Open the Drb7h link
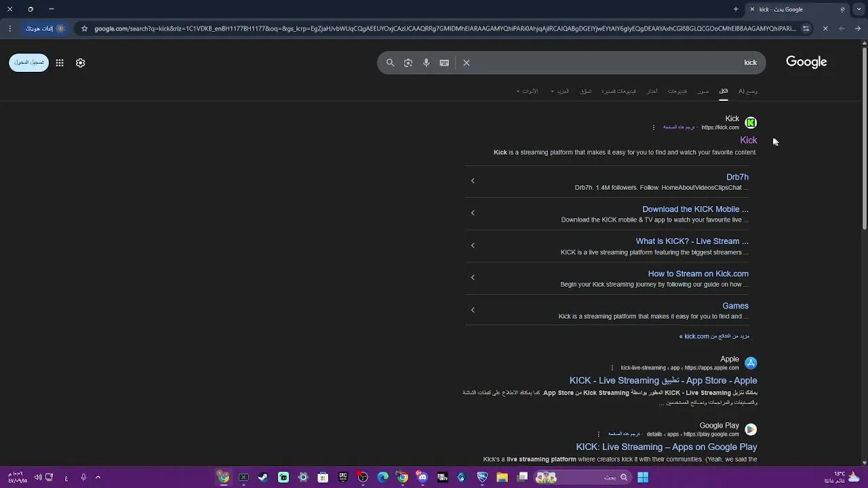This screenshot has width=868, height=488. [737, 177]
